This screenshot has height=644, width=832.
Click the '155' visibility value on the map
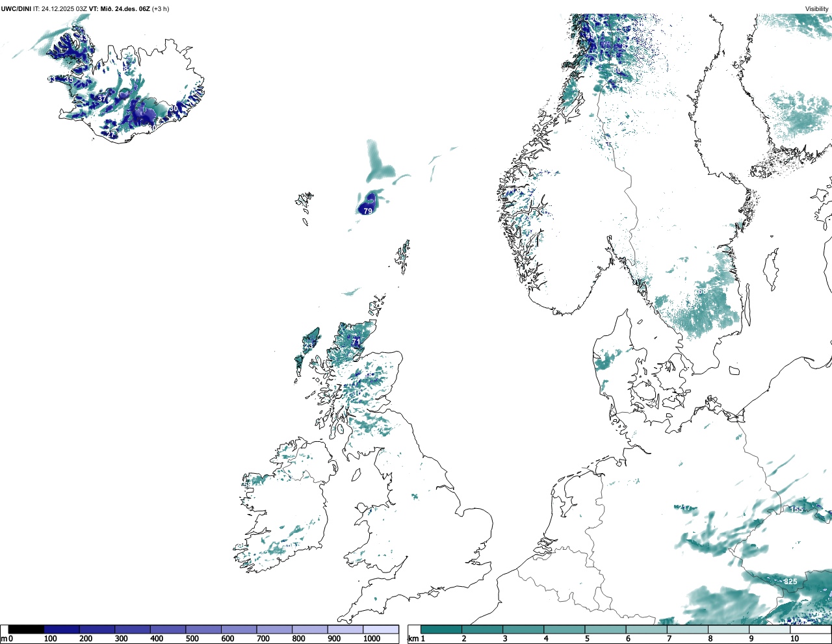(x=798, y=509)
